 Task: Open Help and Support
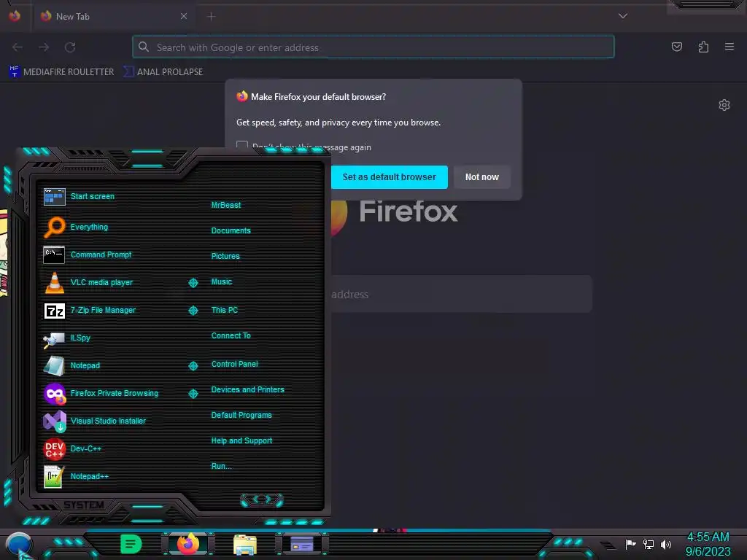[241, 441]
